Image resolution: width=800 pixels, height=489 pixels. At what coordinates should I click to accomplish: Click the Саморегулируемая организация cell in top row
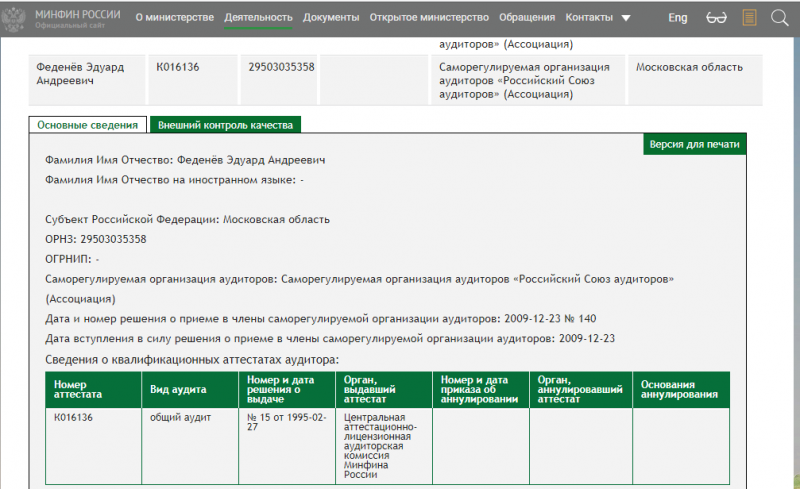[528, 80]
